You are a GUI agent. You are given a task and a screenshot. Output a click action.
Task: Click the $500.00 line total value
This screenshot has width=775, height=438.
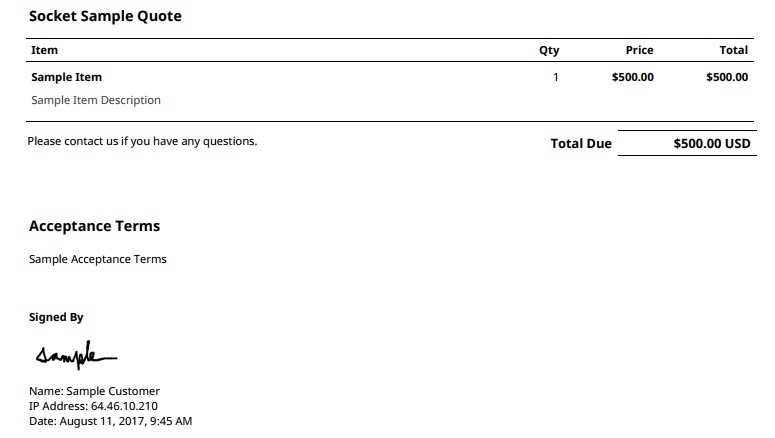[727, 77]
